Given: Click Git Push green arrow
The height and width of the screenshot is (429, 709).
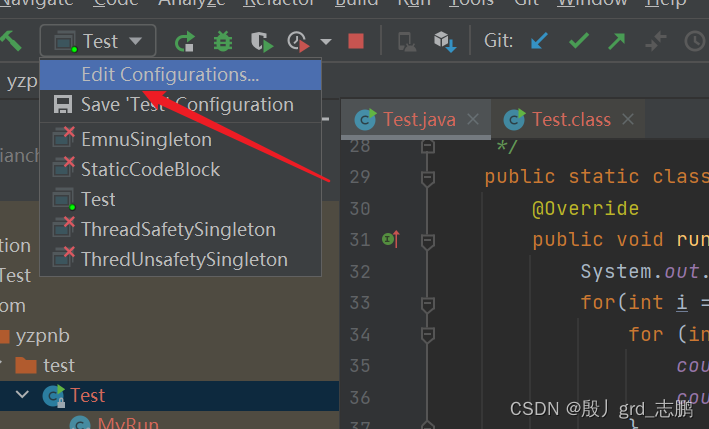Looking at the screenshot, I should [x=617, y=41].
